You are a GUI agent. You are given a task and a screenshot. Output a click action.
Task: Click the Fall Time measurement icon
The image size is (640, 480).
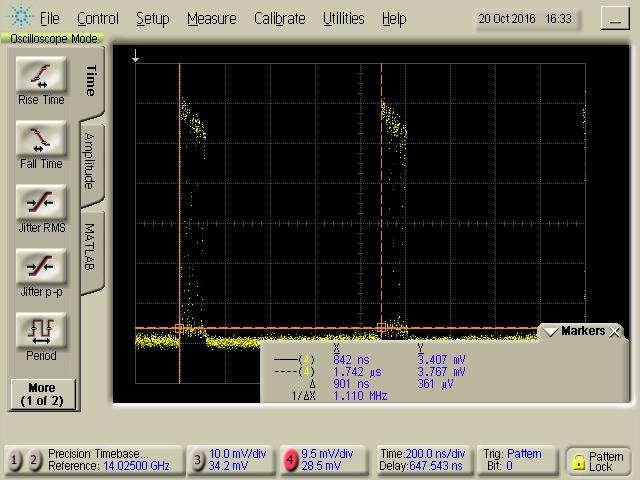point(41,139)
